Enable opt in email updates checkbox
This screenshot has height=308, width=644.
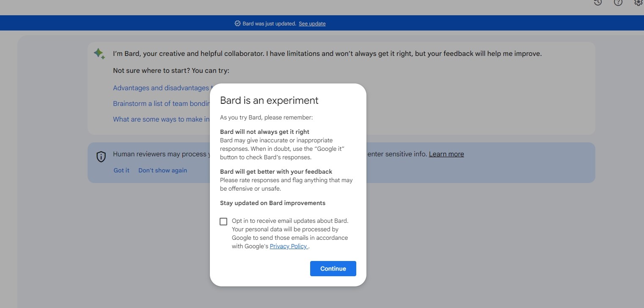[223, 221]
